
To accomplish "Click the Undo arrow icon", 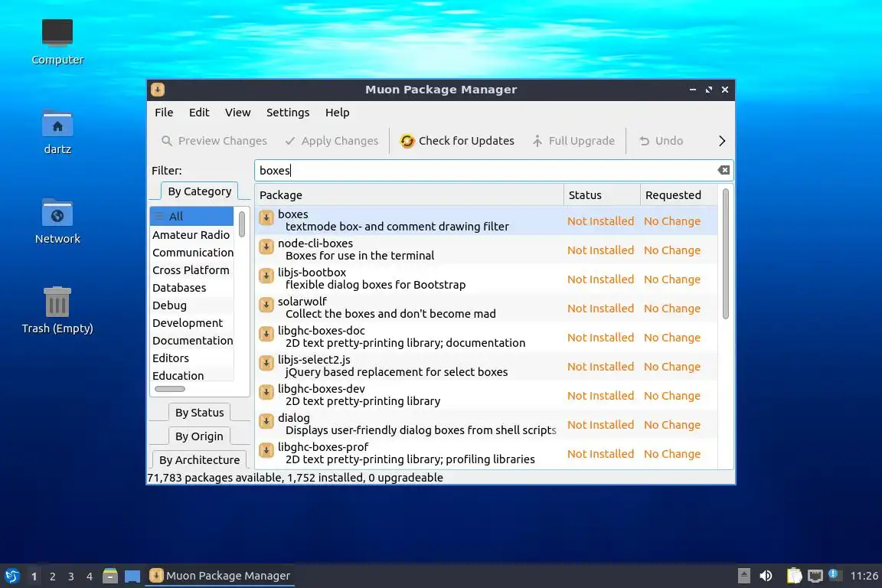I will 645,141.
